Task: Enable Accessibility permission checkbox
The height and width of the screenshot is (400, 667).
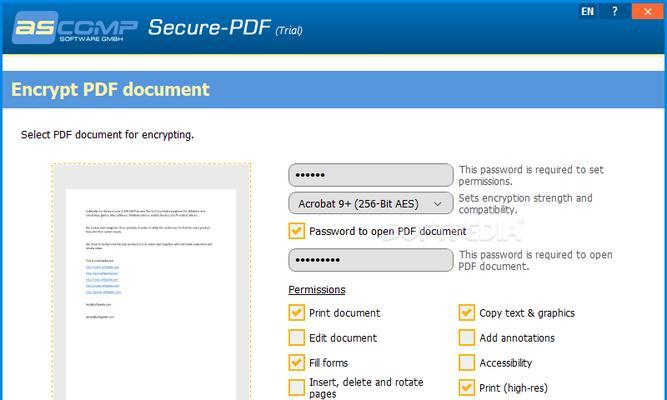Action: point(467,363)
